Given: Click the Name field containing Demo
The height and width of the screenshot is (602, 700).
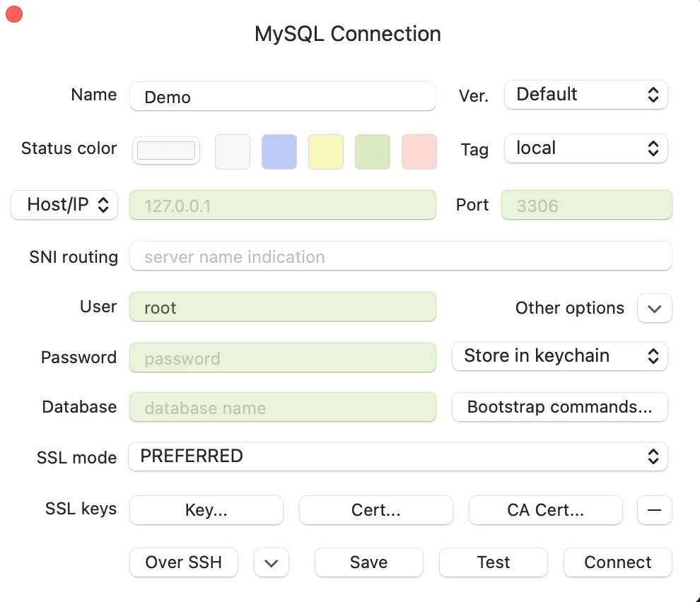Looking at the screenshot, I should pos(283,97).
